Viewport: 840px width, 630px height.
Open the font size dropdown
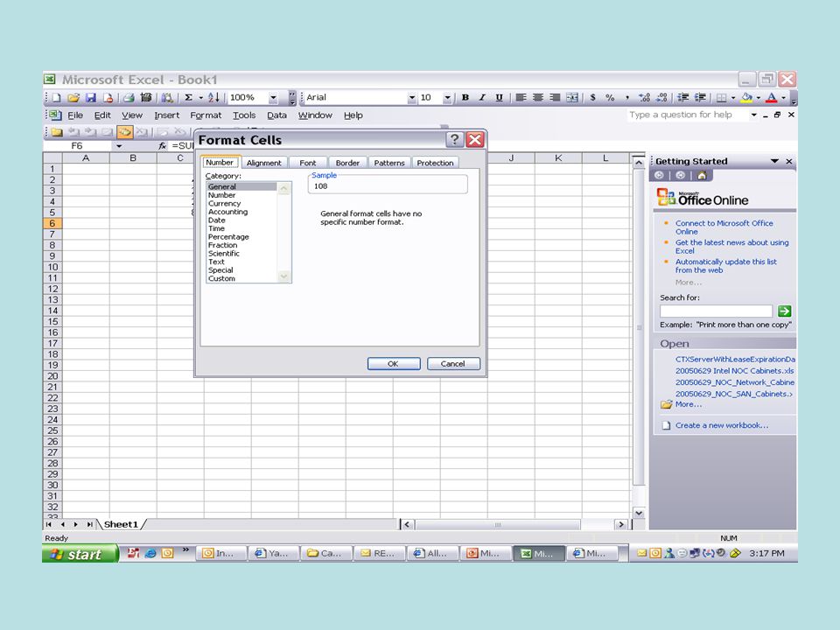pos(447,97)
